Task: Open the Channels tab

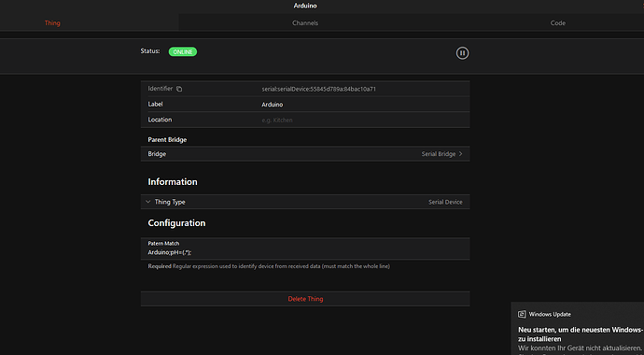Action: [305, 23]
